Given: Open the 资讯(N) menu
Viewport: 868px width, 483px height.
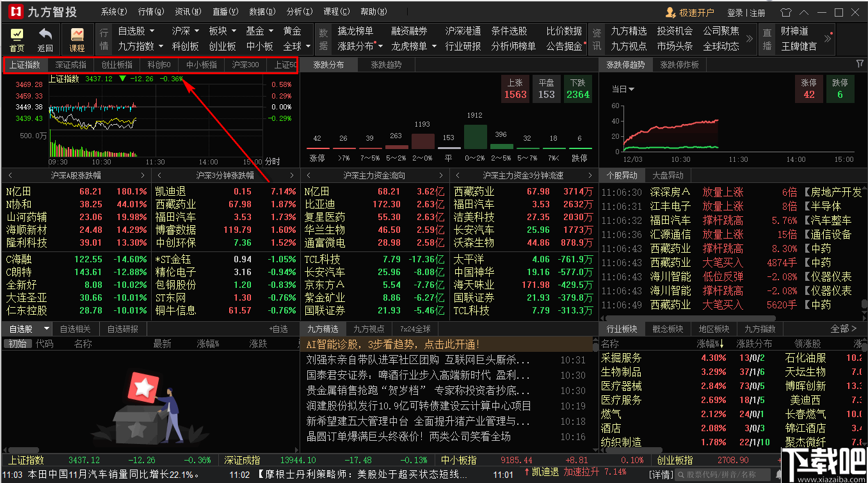Looking at the screenshot, I should pos(188,12).
